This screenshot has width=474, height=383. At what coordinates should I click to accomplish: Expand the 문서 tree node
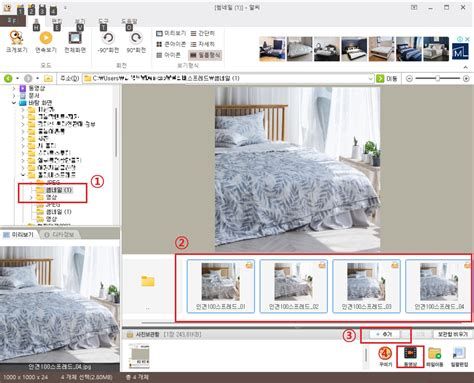click(14, 96)
